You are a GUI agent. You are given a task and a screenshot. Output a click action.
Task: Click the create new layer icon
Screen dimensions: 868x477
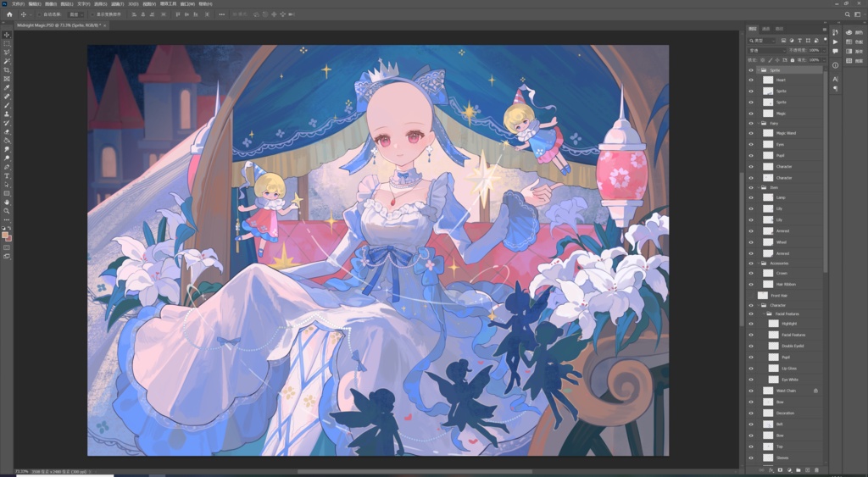point(807,470)
